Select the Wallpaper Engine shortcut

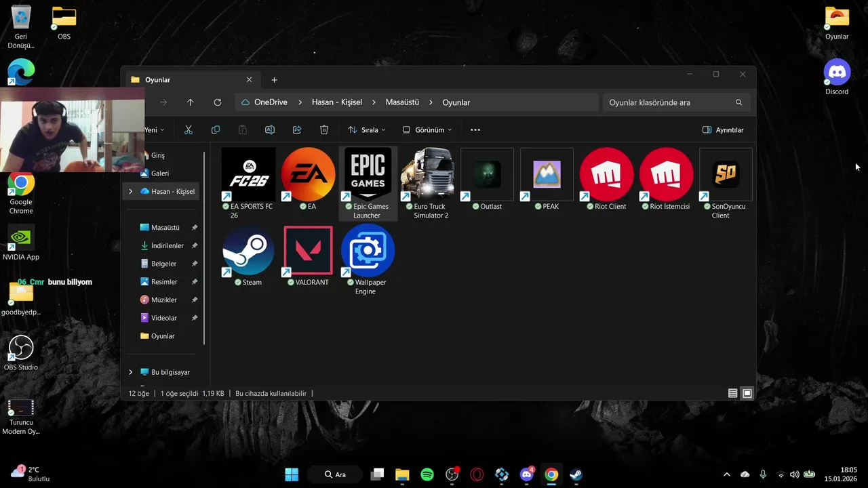[x=368, y=260]
